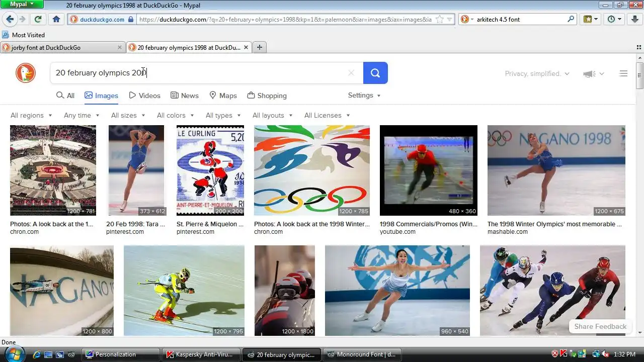The image size is (644, 362).
Task: Open the Olympic rings logo image
Action: pos(312,170)
